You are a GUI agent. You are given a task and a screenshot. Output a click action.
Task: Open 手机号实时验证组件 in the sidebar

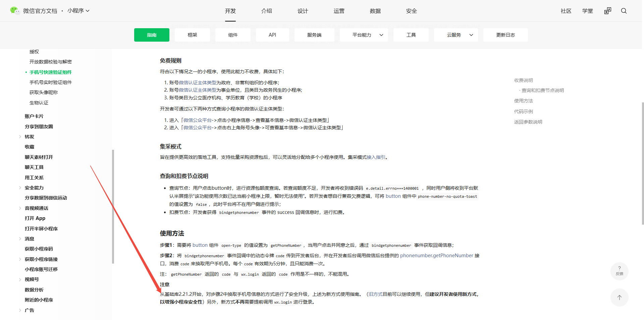tap(51, 82)
